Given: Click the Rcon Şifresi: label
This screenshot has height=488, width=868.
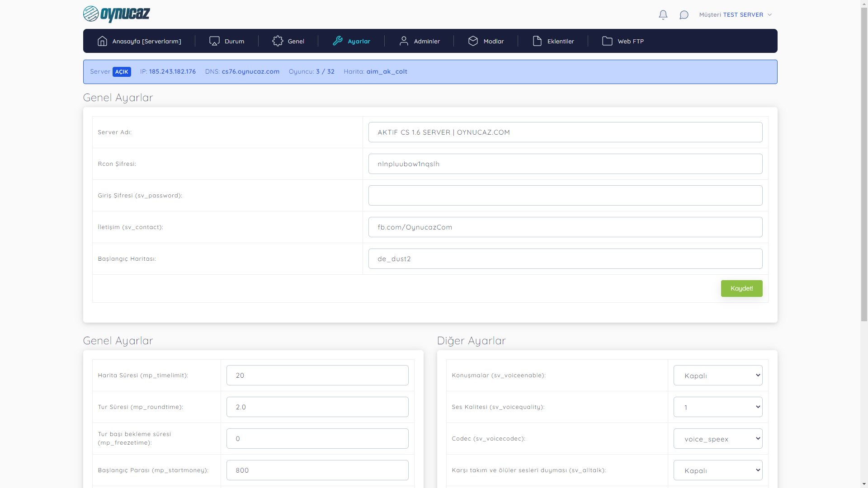Looking at the screenshot, I should [x=117, y=164].
